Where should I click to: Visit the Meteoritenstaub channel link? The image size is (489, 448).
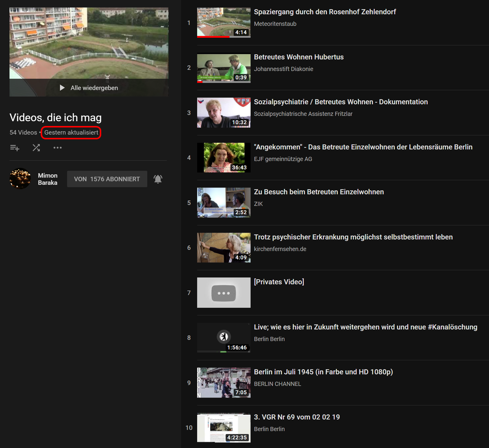[275, 24]
